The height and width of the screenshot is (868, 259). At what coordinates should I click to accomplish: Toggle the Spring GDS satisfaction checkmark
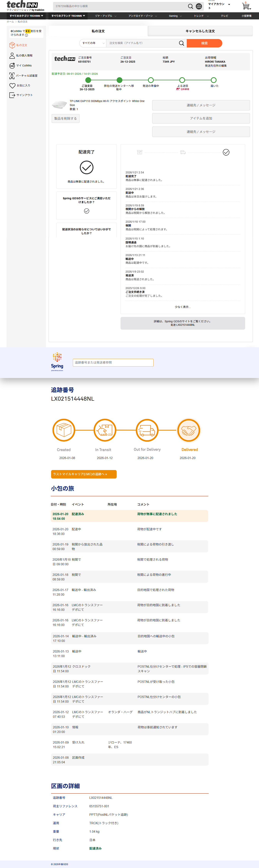pyautogui.click(x=87, y=211)
